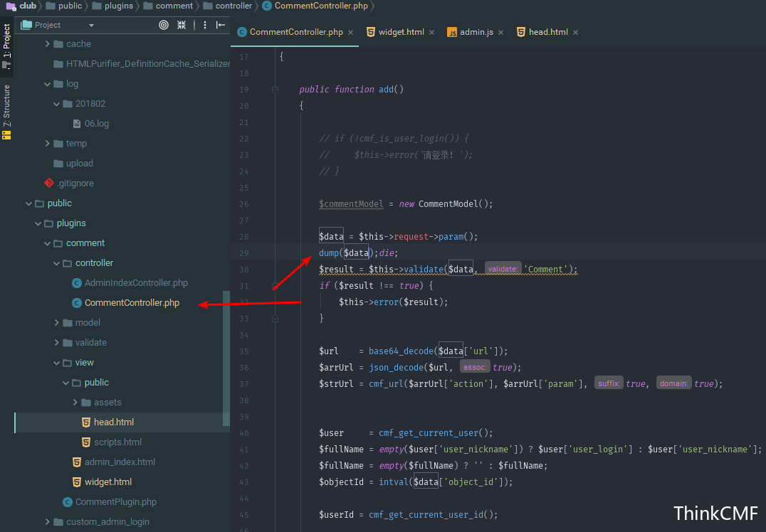The image size is (766, 532).
Task: Switch to the head.html editor tab
Action: click(x=547, y=32)
